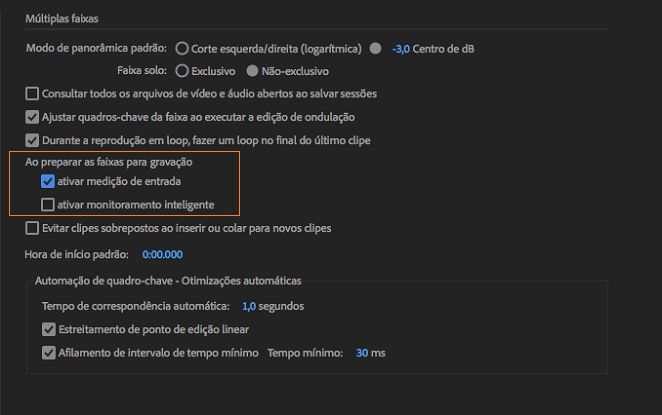Click the Automação de quadro-chave group title
662x415 pixels.
pyautogui.click(x=168, y=281)
